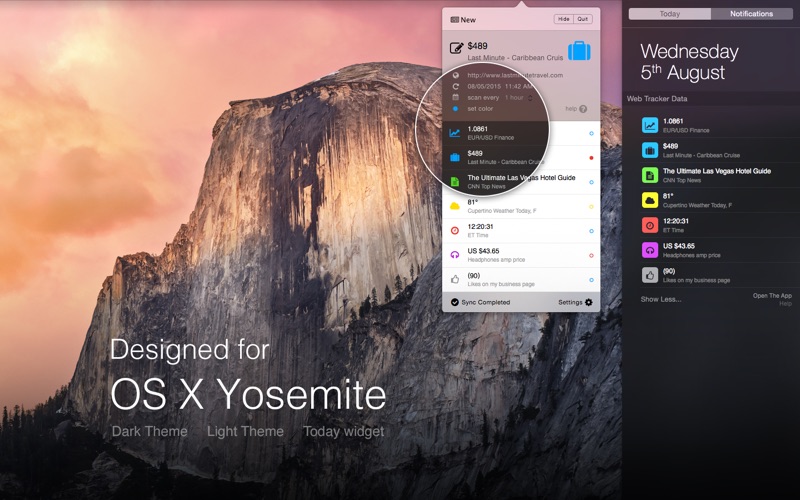The height and width of the screenshot is (500, 800).
Task: Click the lastminutetravel.com URL text
Action: (515, 75)
